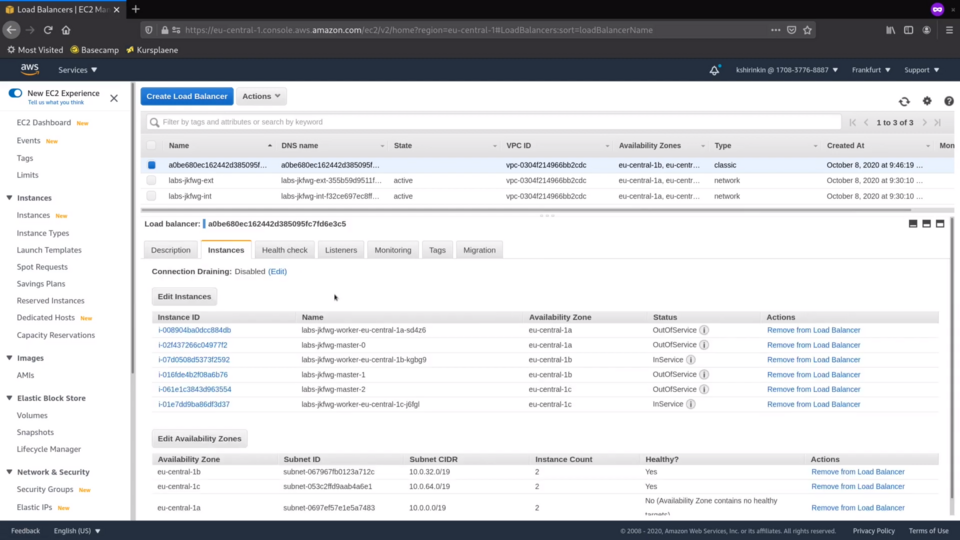Open the notifications bell icon
The width and height of the screenshot is (960, 540).
(714, 70)
